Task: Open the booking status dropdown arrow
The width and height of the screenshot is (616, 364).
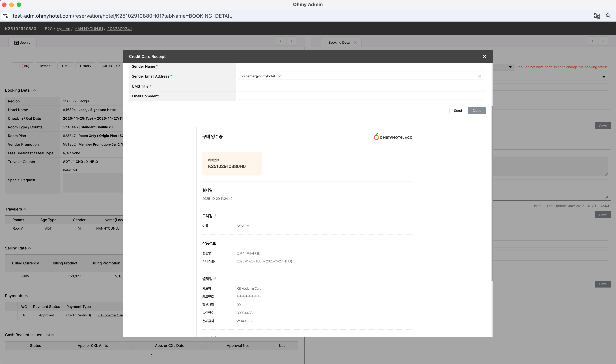Action: 510,67
